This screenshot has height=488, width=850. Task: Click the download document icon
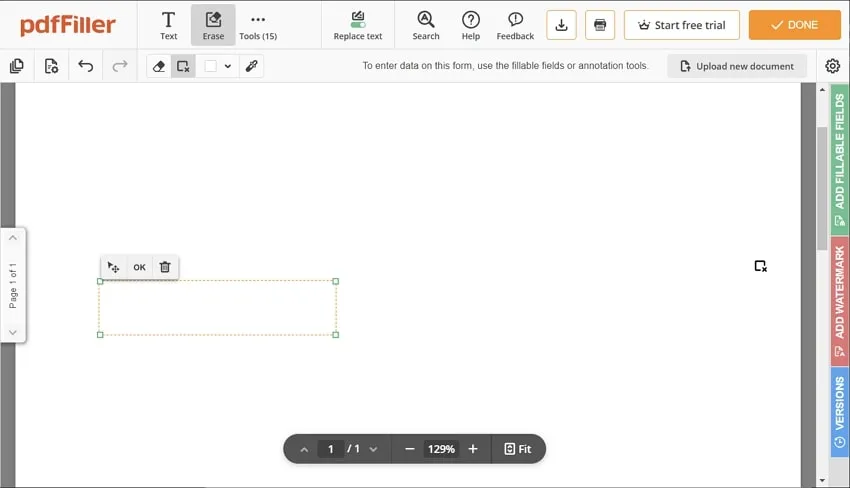561,25
